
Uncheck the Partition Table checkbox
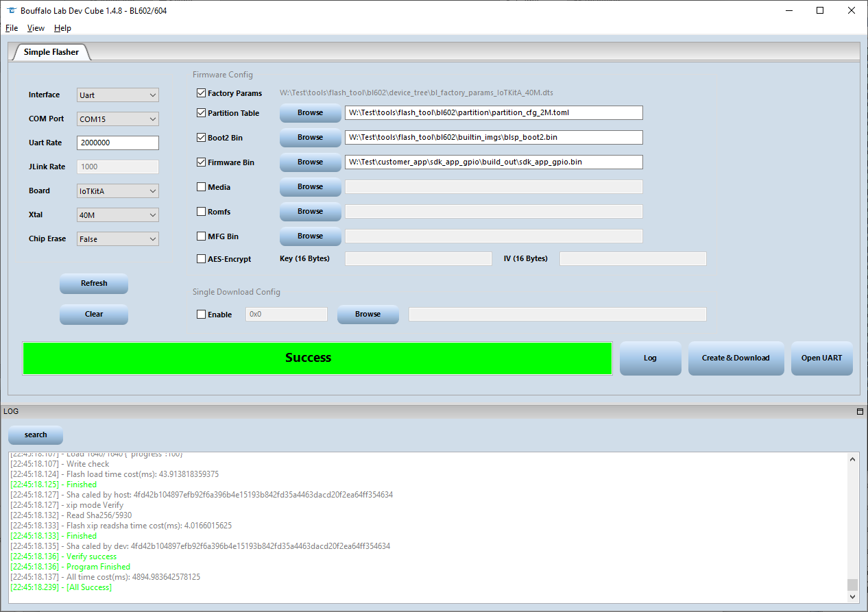click(201, 113)
